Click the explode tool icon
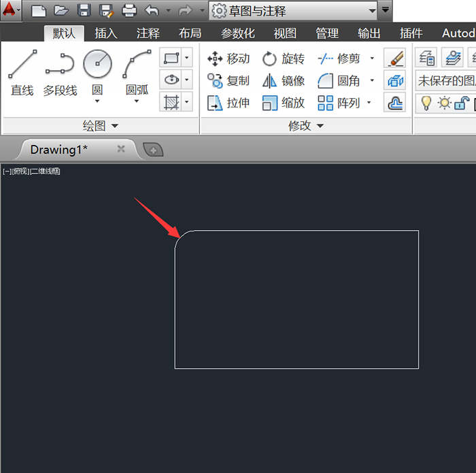 point(394,80)
